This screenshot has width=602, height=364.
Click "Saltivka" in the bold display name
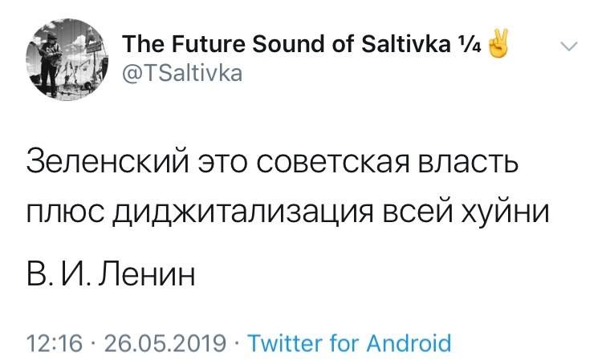coord(406,44)
